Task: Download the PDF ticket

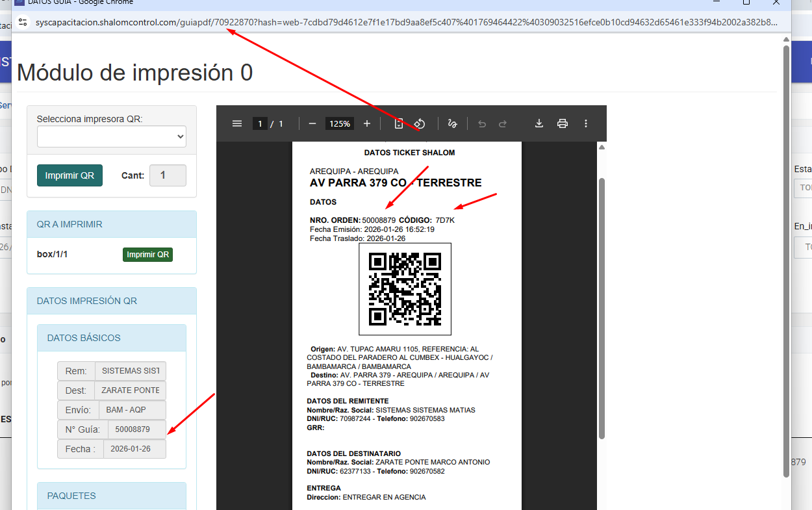Action: click(539, 123)
